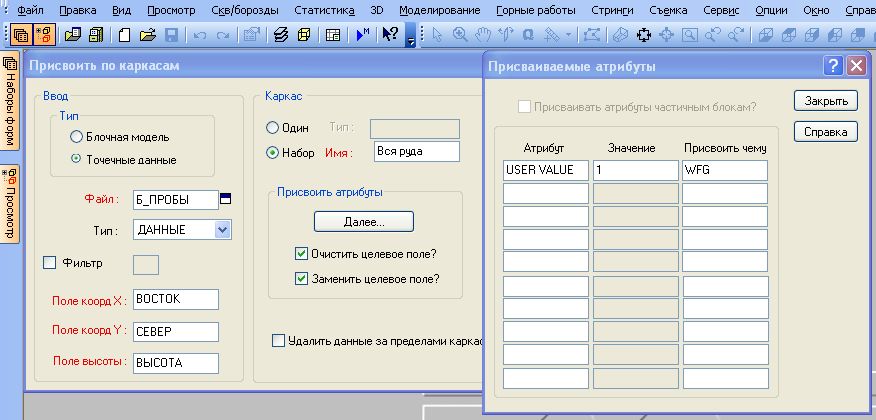Open the table/spreadsheet icon in toolbar

[x=333, y=35]
